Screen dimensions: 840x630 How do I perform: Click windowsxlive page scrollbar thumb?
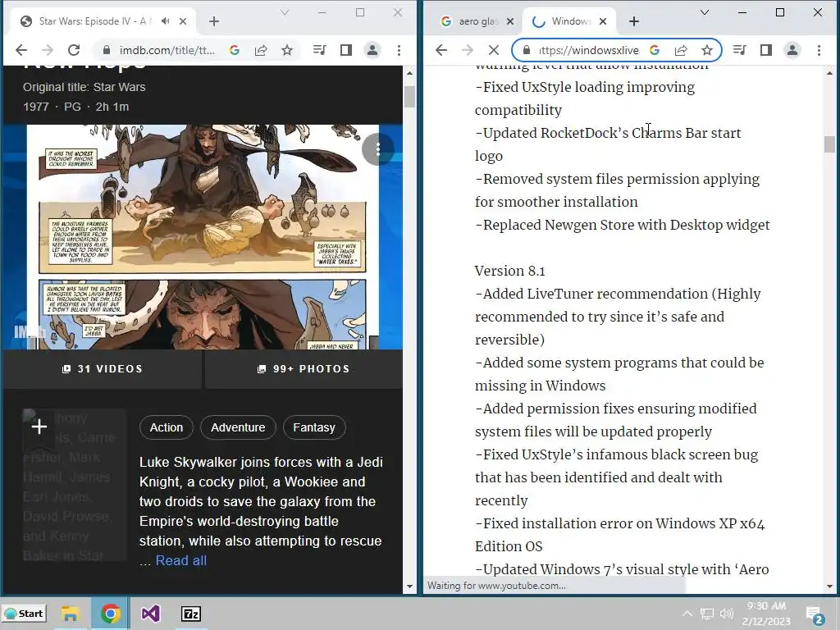click(829, 144)
